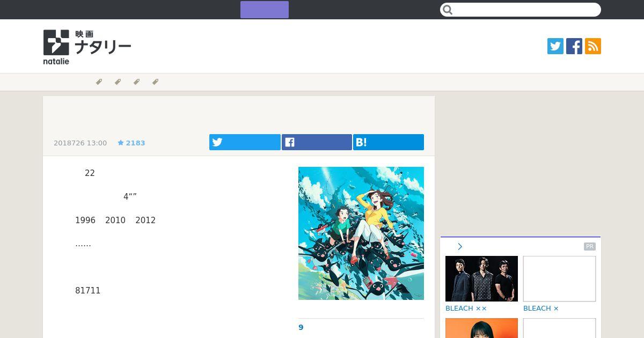Open the 'BLEACH ×' sidebar link
Viewport: 644px width, 338px height.
pyautogui.click(x=541, y=308)
